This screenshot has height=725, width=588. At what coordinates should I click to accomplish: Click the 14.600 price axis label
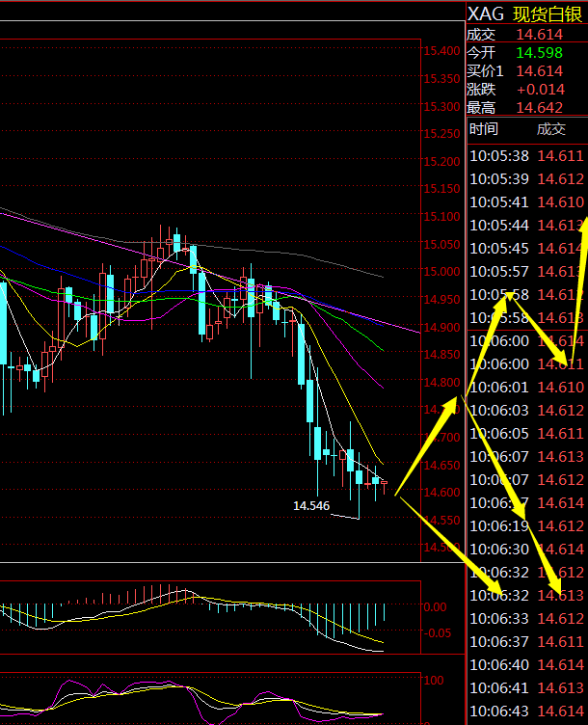pyautogui.click(x=441, y=493)
